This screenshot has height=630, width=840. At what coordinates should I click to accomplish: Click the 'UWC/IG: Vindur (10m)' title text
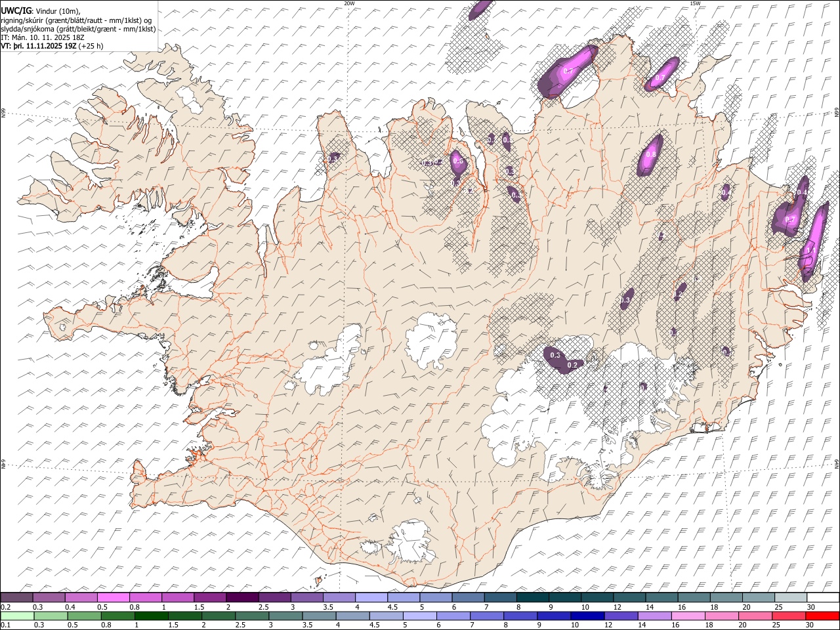(41, 10)
